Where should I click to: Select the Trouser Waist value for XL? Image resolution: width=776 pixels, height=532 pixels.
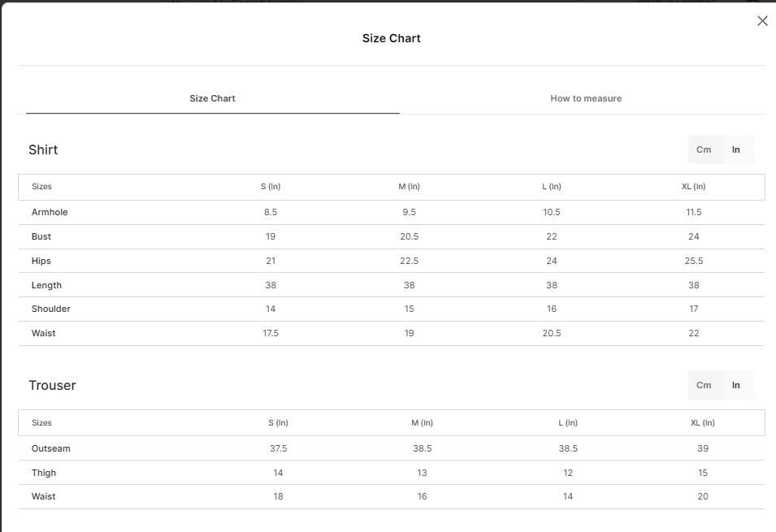(702, 496)
